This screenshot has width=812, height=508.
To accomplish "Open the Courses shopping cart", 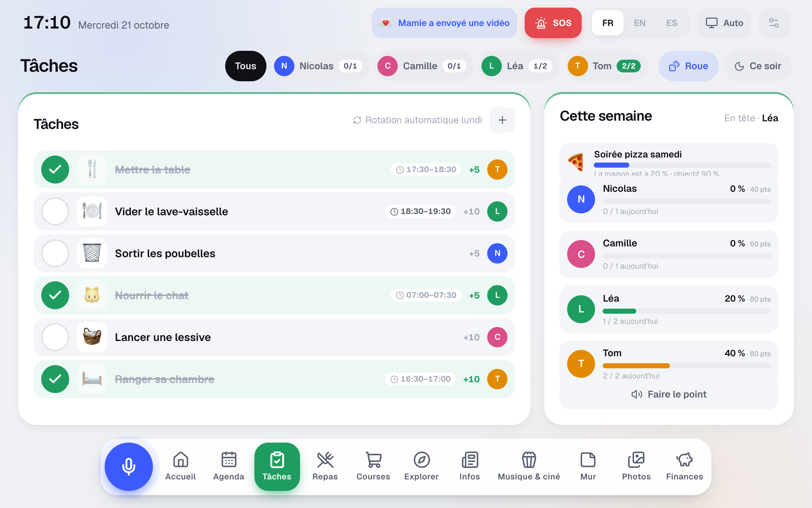I will pyautogui.click(x=373, y=466).
